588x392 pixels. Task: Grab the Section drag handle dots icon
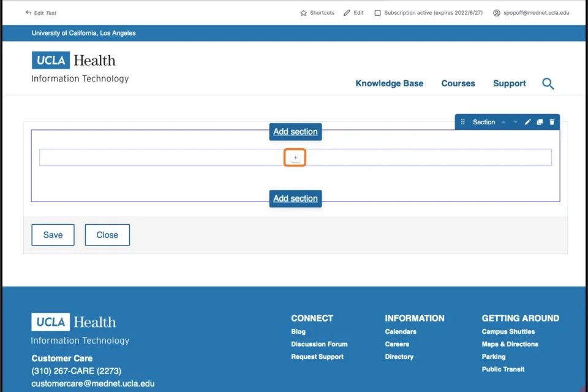(463, 122)
